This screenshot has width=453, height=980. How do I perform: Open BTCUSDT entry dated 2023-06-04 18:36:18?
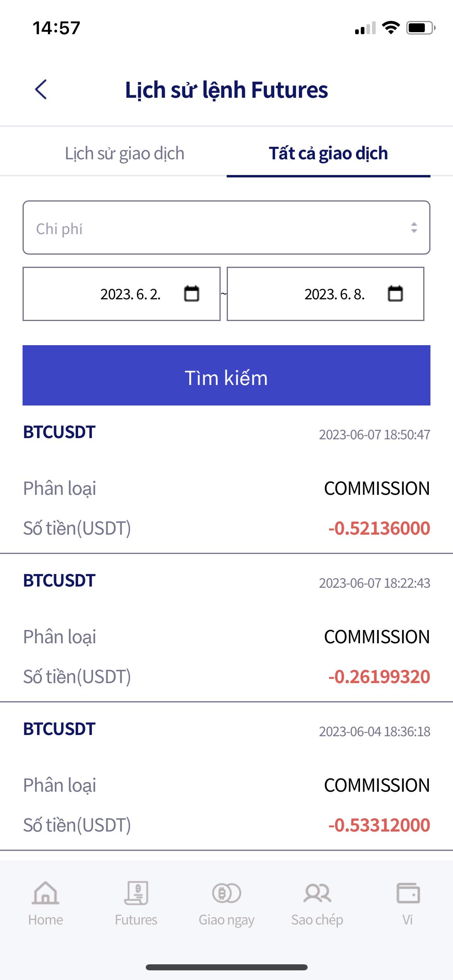pyautogui.click(x=226, y=776)
